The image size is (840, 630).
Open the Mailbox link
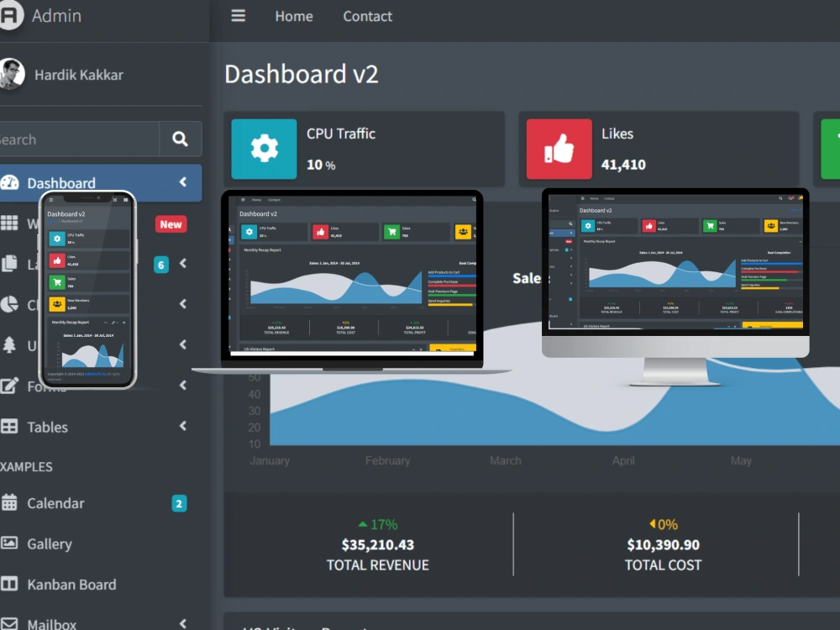pyautogui.click(x=52, y=624)
